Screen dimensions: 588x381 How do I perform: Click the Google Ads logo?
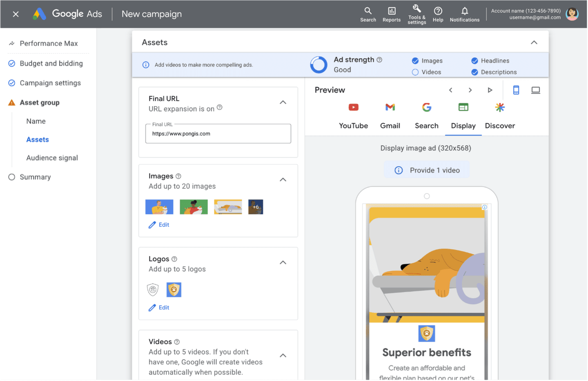pyautogui.click(x=67, y=14)
